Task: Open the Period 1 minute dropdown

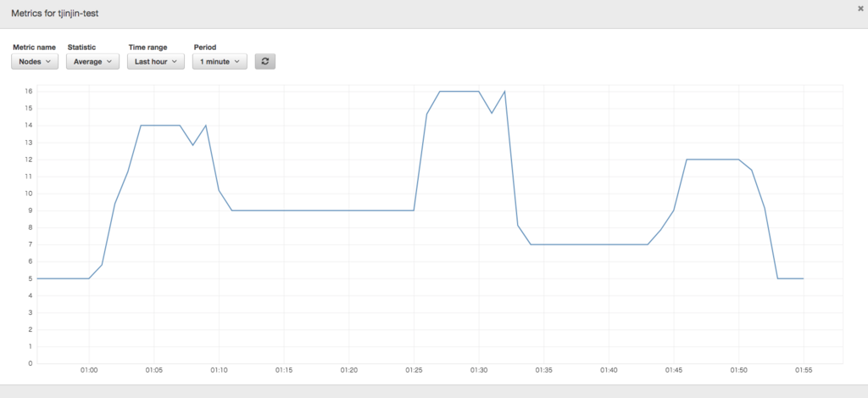Action: (220, 62)
